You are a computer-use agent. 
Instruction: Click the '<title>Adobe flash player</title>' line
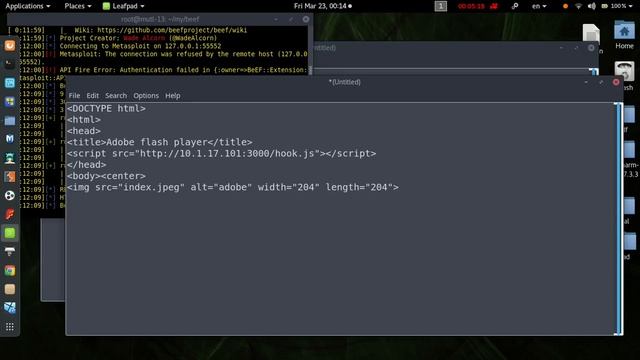tap(160, 142)
